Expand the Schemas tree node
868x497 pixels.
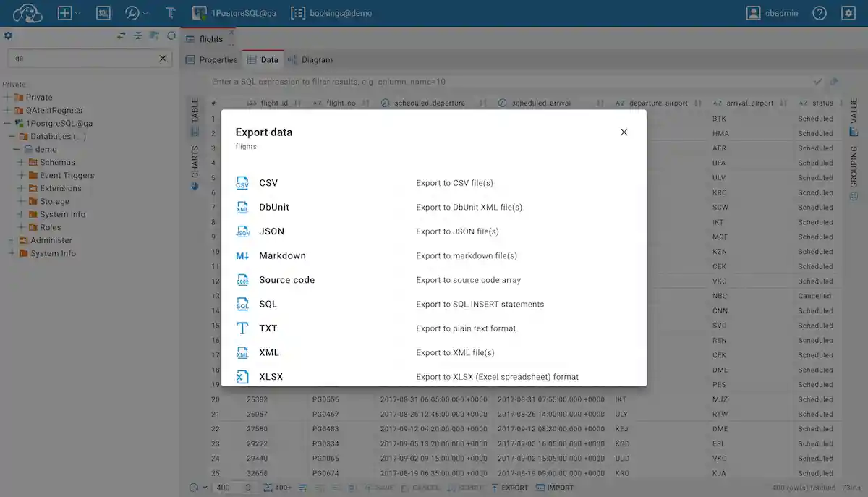click(21, 162)
